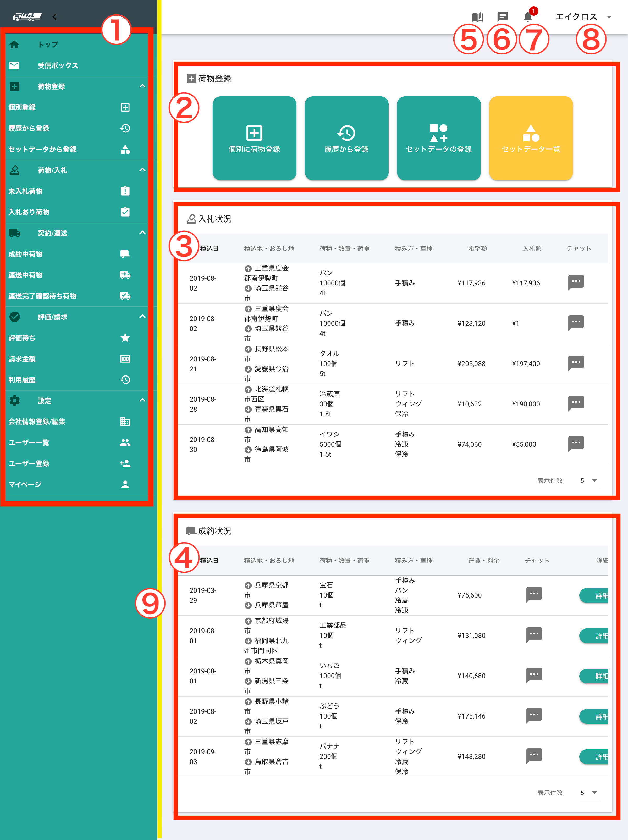The height and width of the screenshot is (840, 628).
Task: Open the エイクロス user dropdown
Action: click(x=583, y=17)
